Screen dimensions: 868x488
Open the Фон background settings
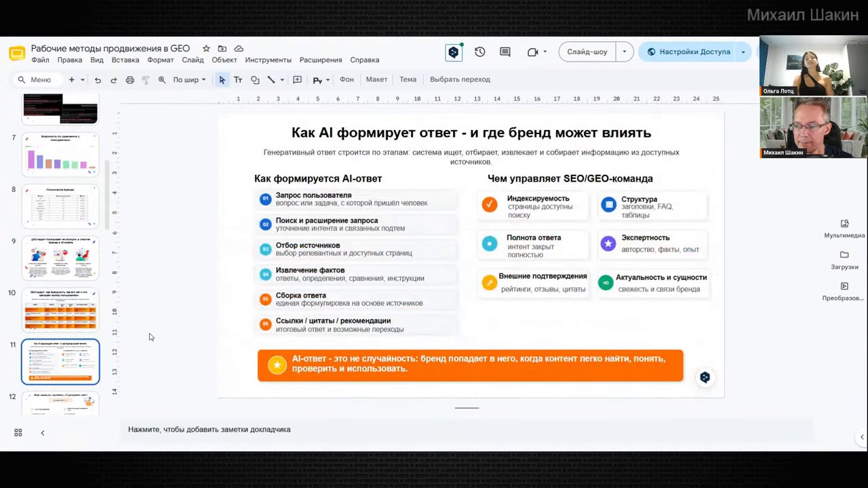tap(347, 79)
